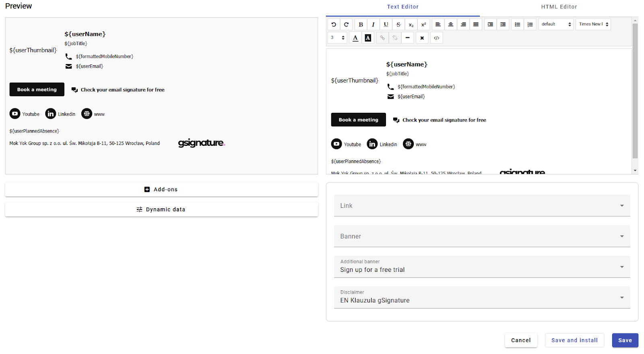Click Book a meeting button in editor
Screen dimensions: 644x354
pos(359,120)
